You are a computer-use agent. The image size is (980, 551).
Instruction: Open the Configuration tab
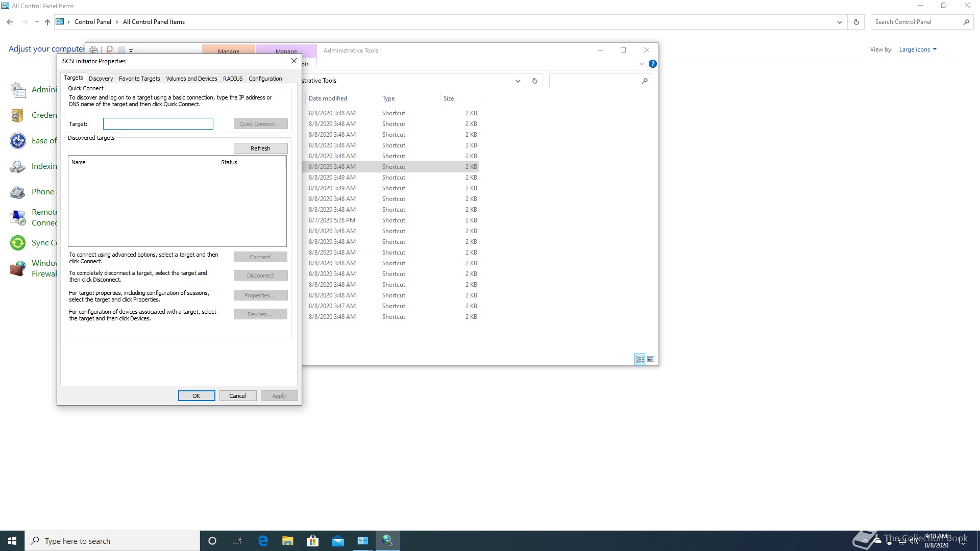(x=265, y=79)
